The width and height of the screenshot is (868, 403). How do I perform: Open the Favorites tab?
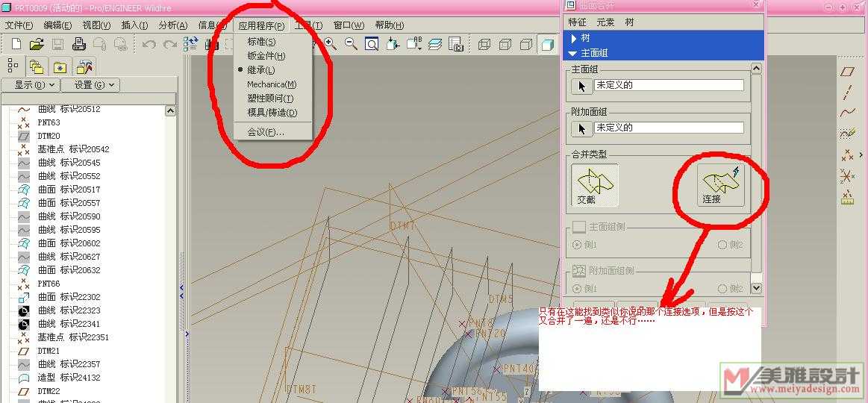coord(60,67)
